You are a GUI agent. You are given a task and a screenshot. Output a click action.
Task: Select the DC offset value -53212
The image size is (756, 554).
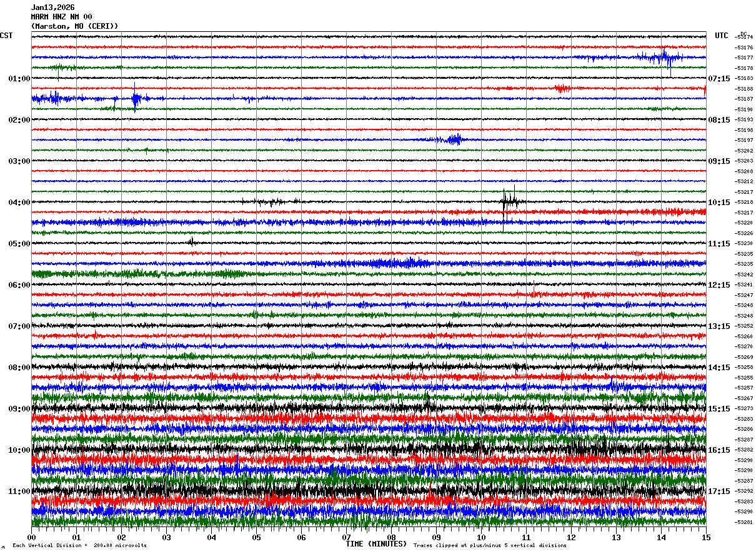(744, 181)
